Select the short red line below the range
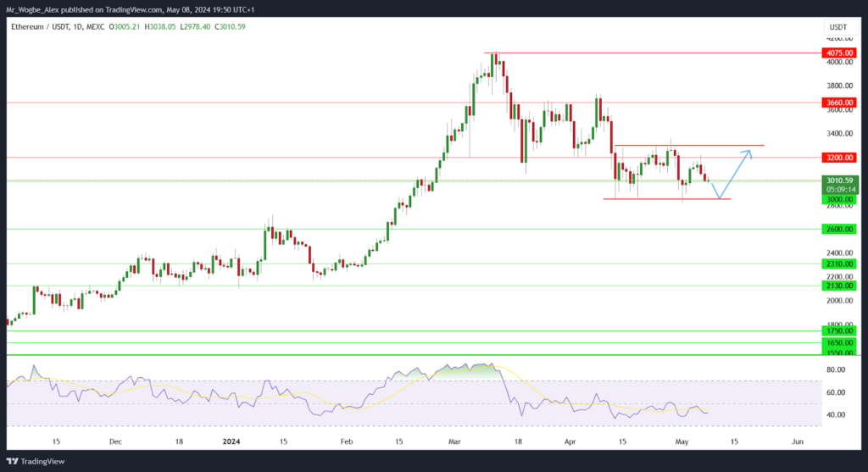 666,199
